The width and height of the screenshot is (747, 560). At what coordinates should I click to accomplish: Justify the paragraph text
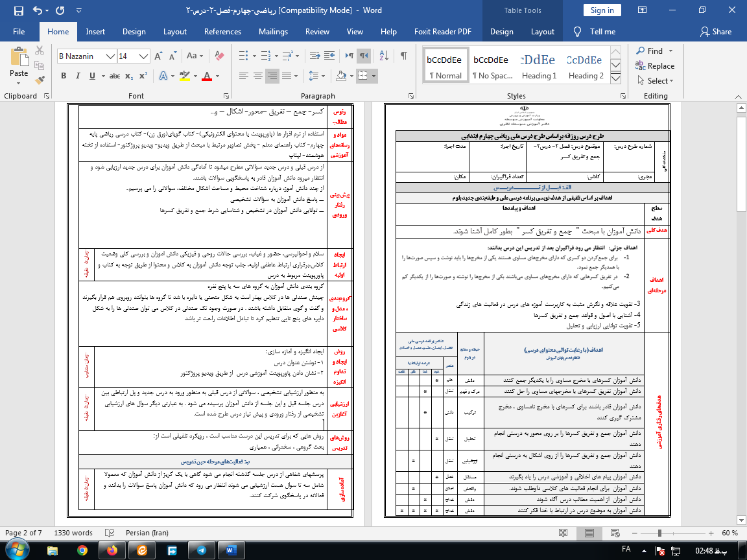click(x=287, y=76)
